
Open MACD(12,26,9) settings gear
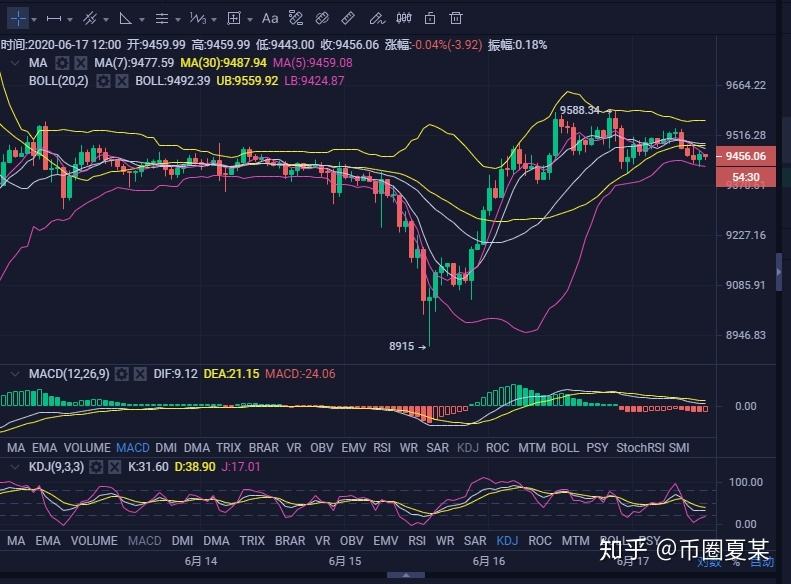(x=122, y=374)
